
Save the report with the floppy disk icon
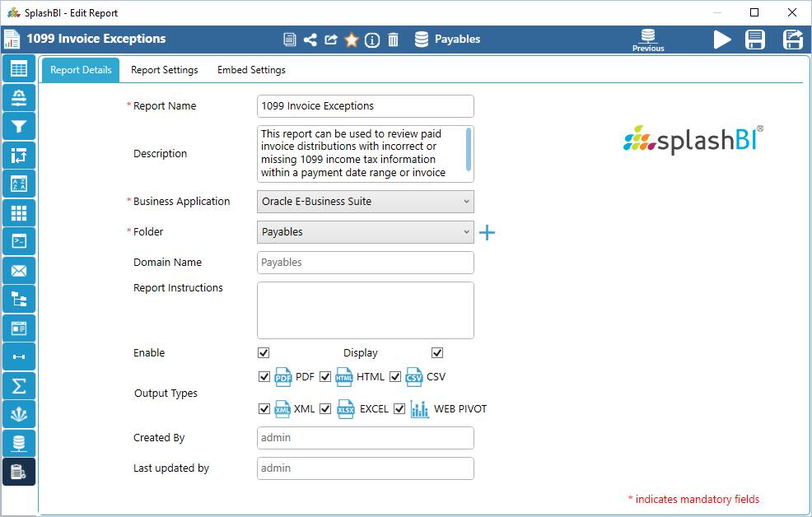click(755, 40)
